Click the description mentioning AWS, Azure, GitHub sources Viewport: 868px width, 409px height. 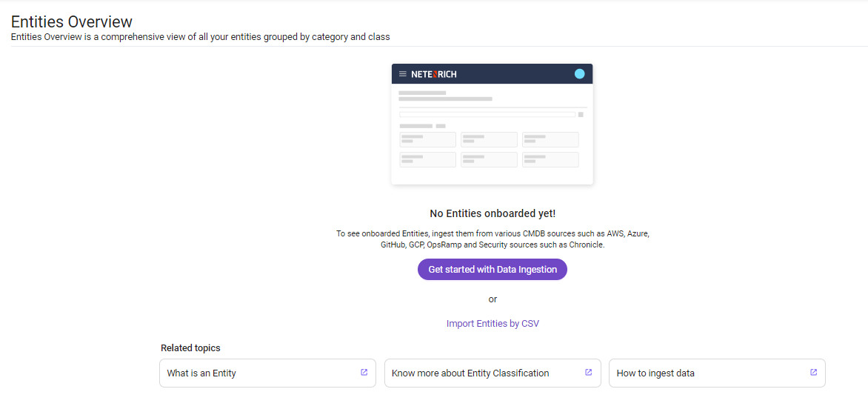493,239
